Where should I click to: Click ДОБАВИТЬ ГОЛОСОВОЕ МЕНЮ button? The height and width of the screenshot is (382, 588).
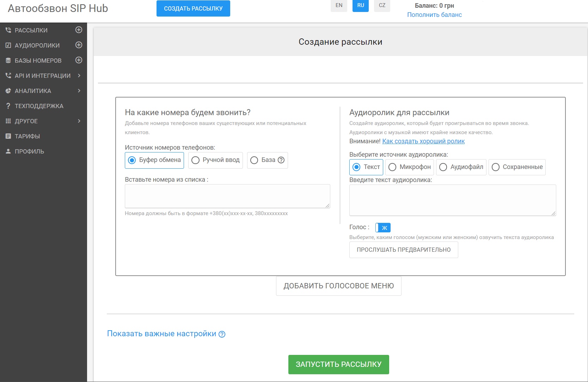[x=339, y=286]
